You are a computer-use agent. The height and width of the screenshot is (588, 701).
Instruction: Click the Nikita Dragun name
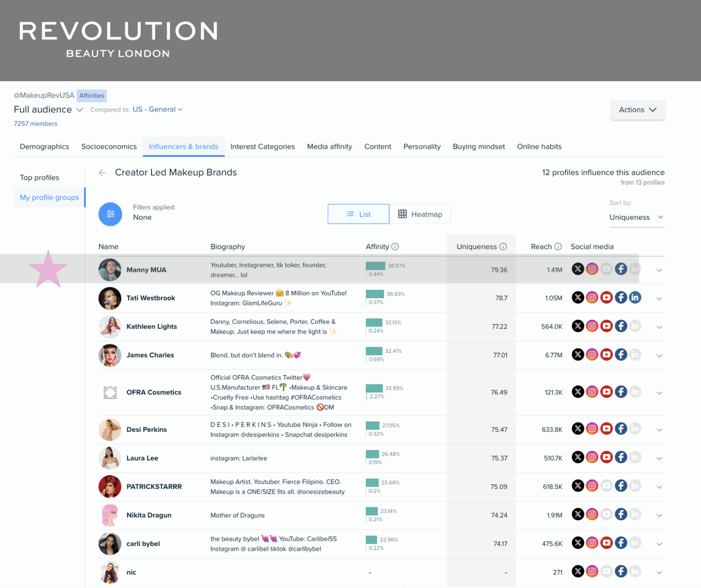[149, 515]
